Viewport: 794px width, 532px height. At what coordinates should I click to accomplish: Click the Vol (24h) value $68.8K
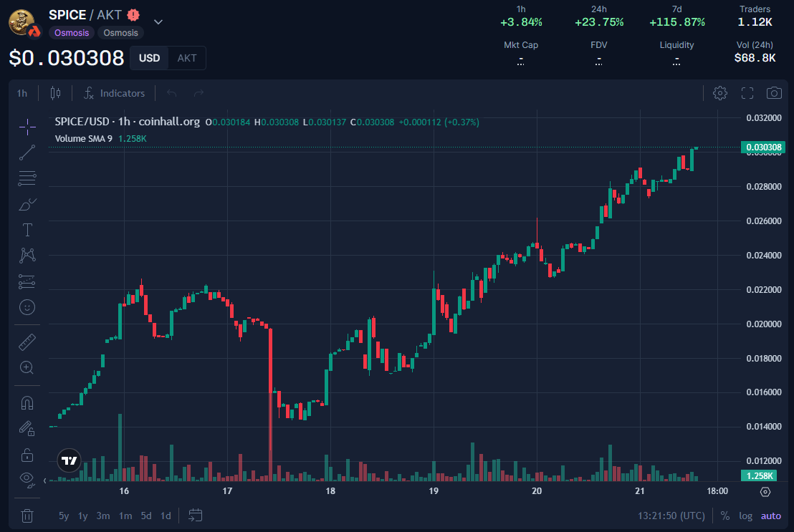pyautogui.click(x=755, y=58)
